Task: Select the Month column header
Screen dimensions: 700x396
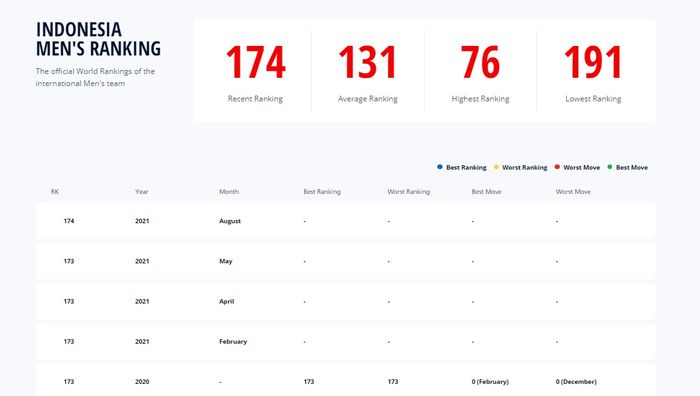Action: [x=229, y=192]
